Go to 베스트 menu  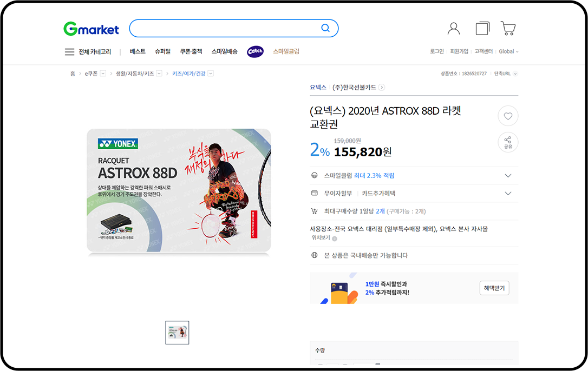point(138,51)
